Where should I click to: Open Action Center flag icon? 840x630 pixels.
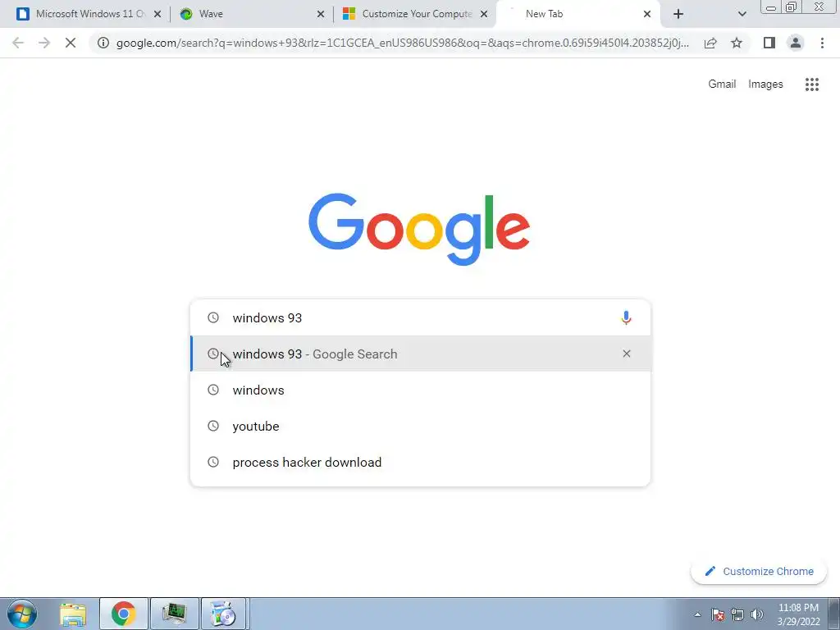[718, 614]
